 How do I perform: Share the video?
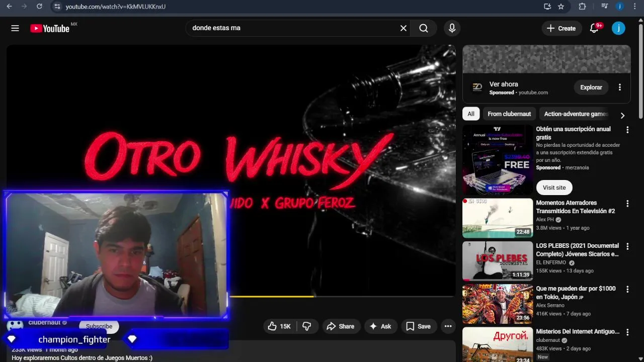click(341, 326)
